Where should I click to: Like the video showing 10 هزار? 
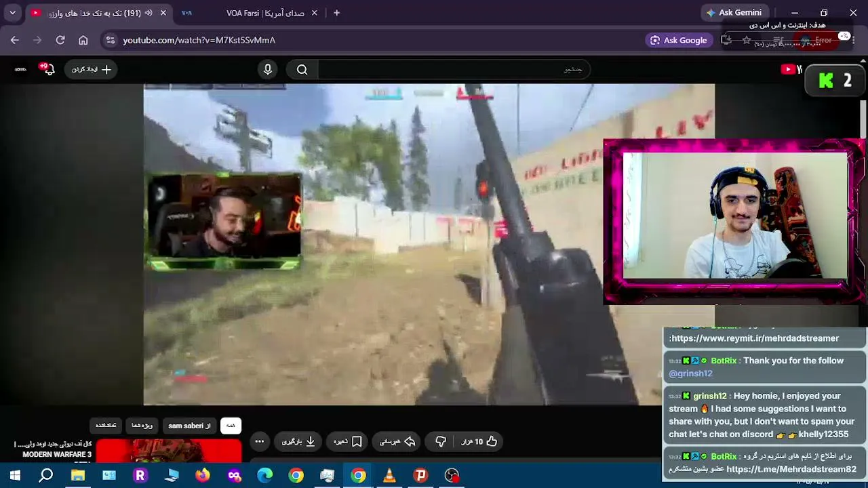tap(479, 441)
